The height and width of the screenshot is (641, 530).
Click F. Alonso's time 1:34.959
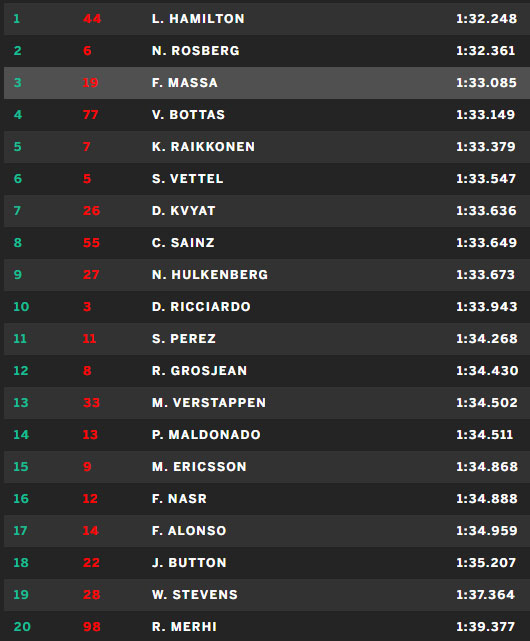(487, 531)
